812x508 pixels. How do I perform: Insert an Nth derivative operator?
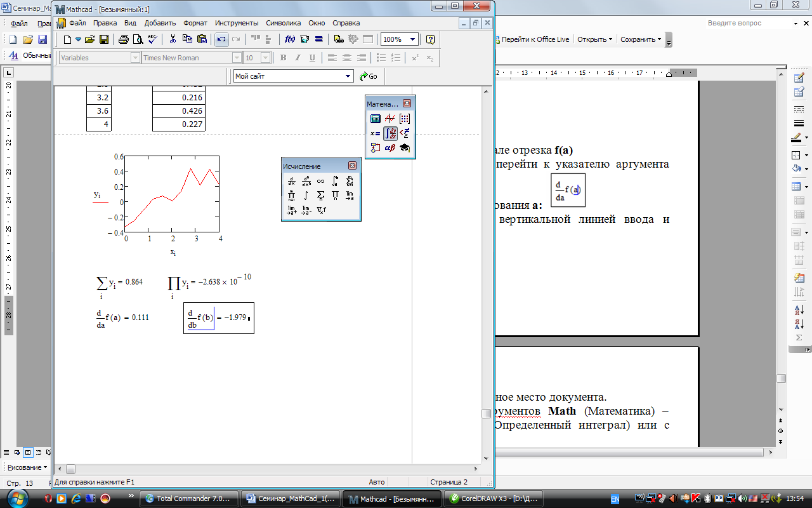click(306, 181)
